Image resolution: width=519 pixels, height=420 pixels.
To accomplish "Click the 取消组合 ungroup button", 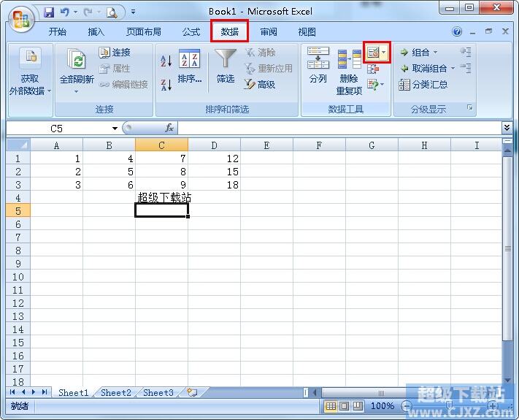I will [423, 69].
